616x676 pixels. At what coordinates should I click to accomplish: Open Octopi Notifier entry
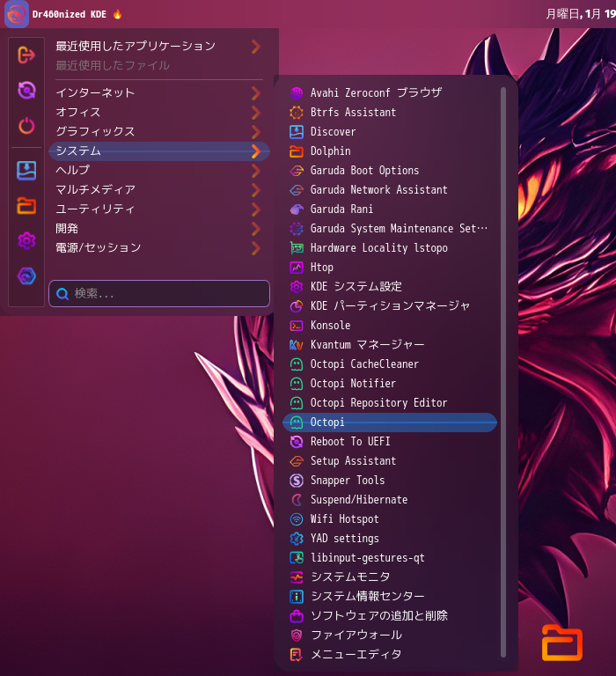tap(390, 383)
